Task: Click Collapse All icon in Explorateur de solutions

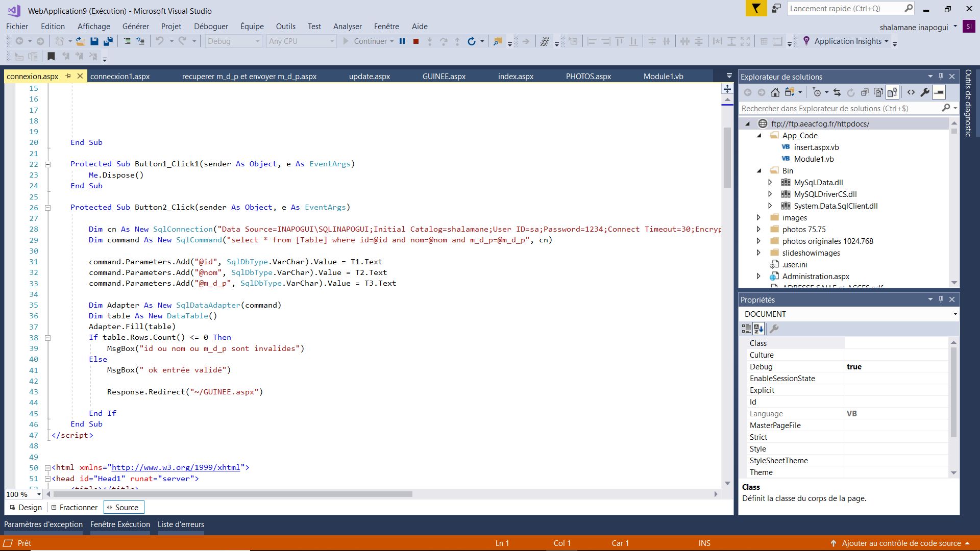Action: 865,92
